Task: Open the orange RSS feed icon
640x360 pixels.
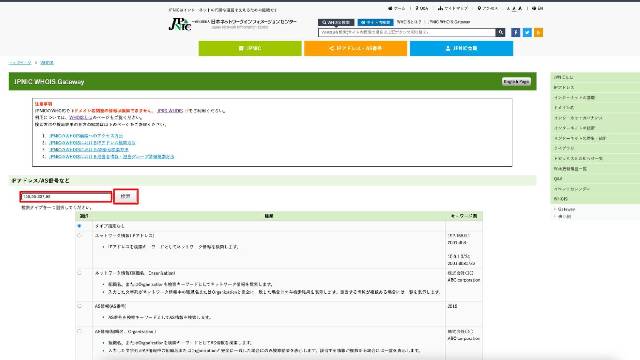Action: 538,32
